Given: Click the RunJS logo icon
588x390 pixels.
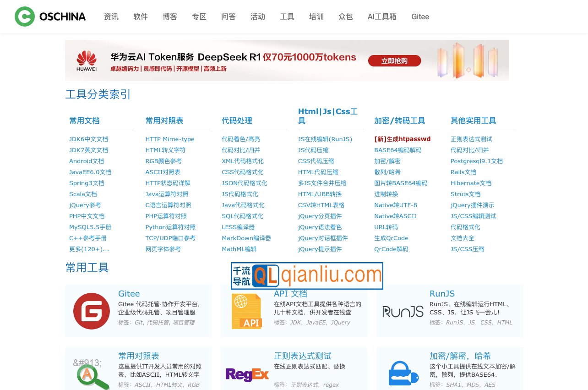Looking at the screenshot, I should (x=403, y=311).
